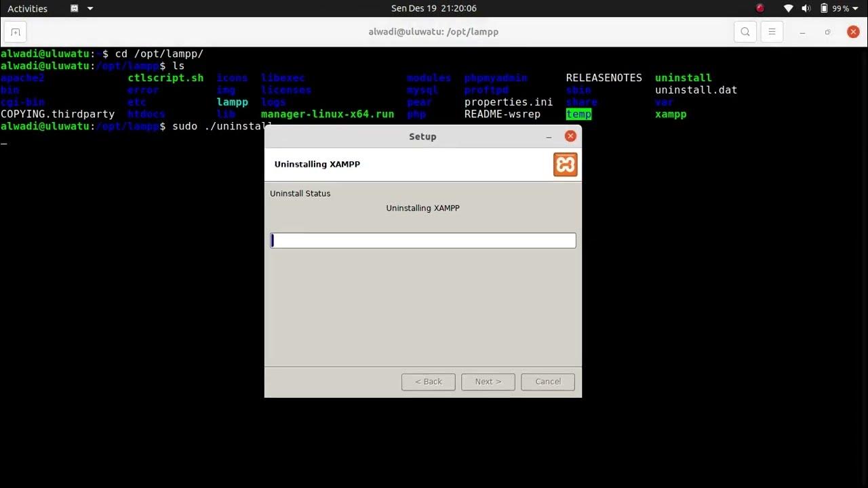
Task: Expand the system menu arrow
Action: click(855, 9)
